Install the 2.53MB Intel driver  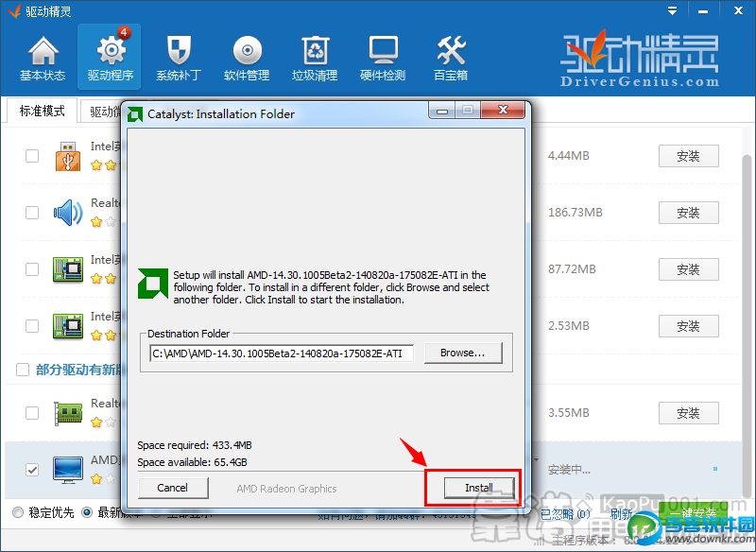(689, 326)
